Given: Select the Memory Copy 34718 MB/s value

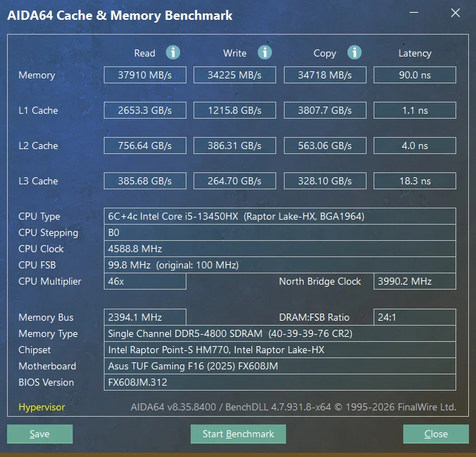Looking at the screenshot, I should [325, 75].
